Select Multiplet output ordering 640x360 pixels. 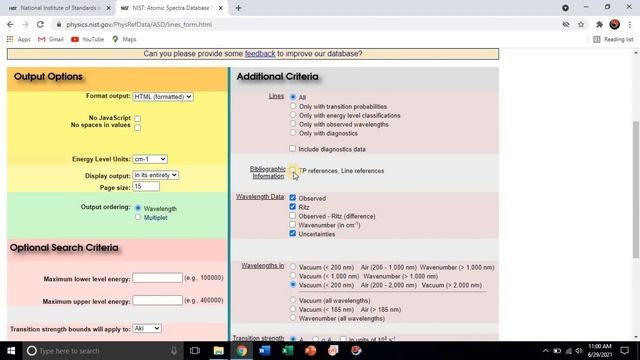point(138,217)
